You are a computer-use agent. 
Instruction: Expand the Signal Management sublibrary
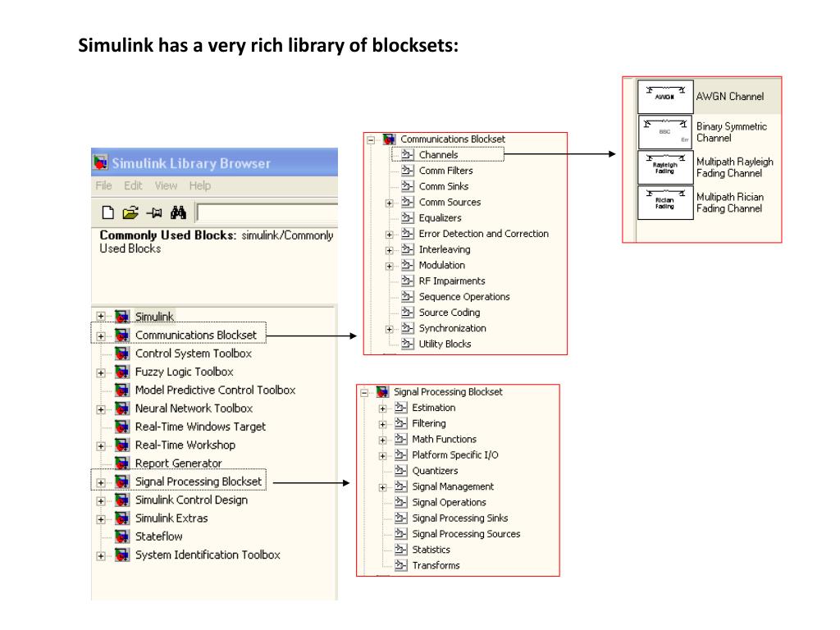coord(382,487)
